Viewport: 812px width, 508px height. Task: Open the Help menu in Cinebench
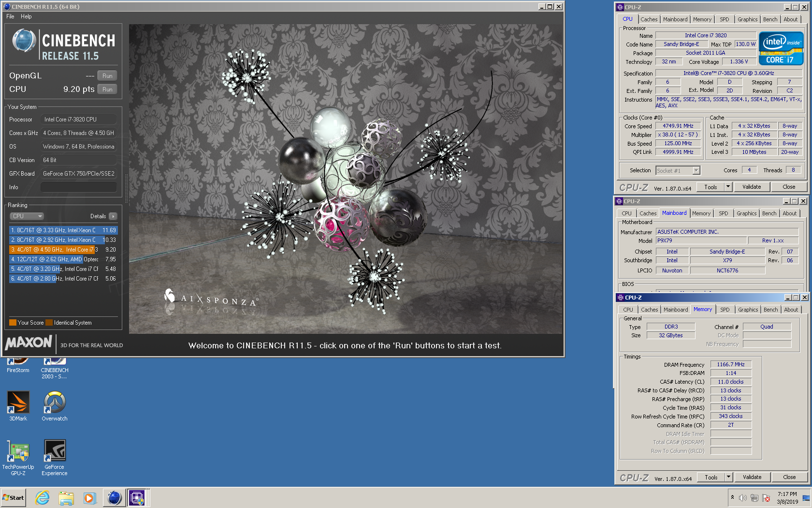[x=26, y=16]
